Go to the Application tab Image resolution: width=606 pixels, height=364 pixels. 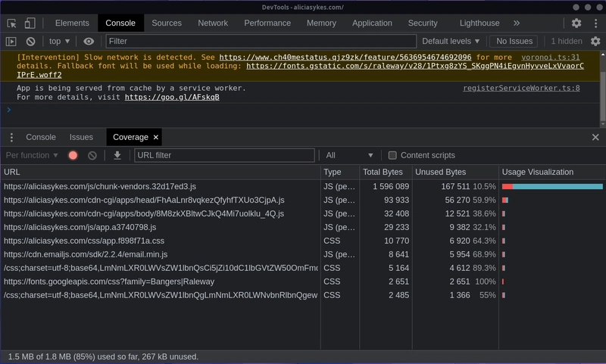pos(372,23)
